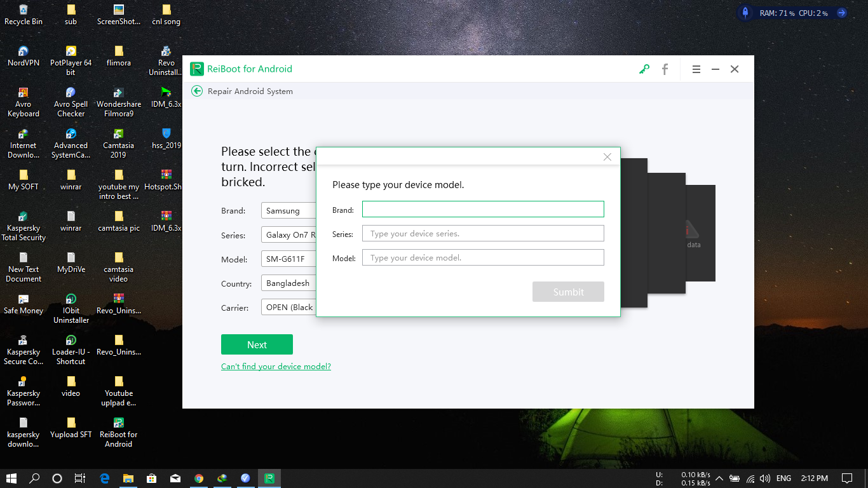Click the Sumbit button
Viewport: 868px width, 488px height.
[x=568, y=292]
